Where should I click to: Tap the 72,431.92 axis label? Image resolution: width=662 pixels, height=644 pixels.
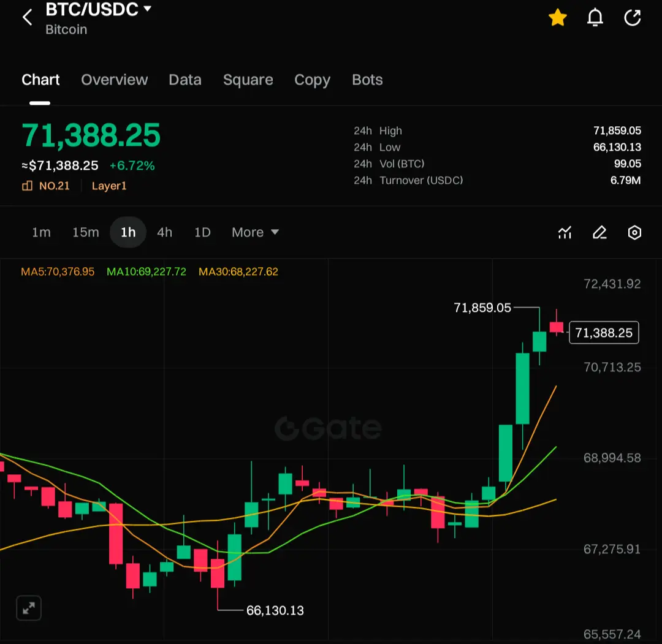[x=612, y=284]
